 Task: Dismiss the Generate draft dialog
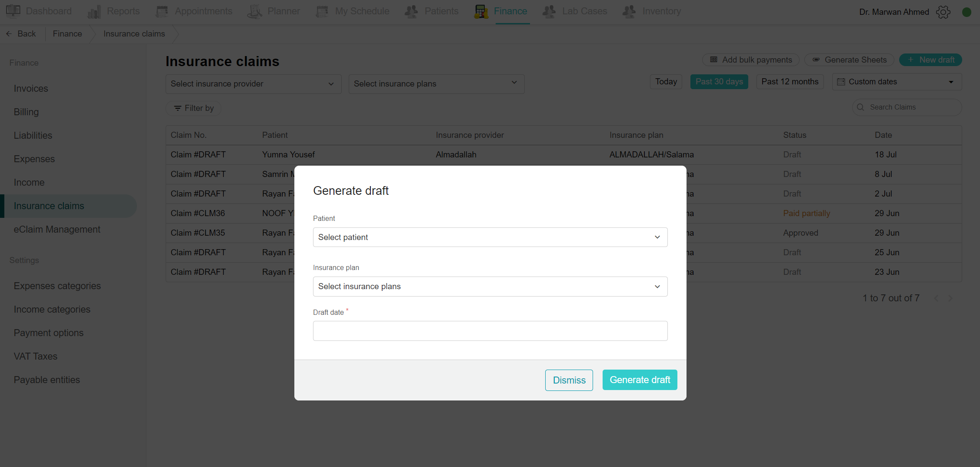(569, 380)
